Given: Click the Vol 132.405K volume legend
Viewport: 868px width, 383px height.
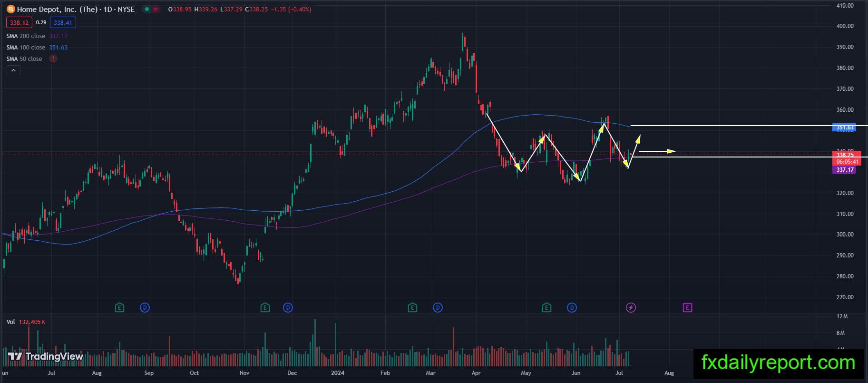Looking at the screenshot, I should click(26, 322).
